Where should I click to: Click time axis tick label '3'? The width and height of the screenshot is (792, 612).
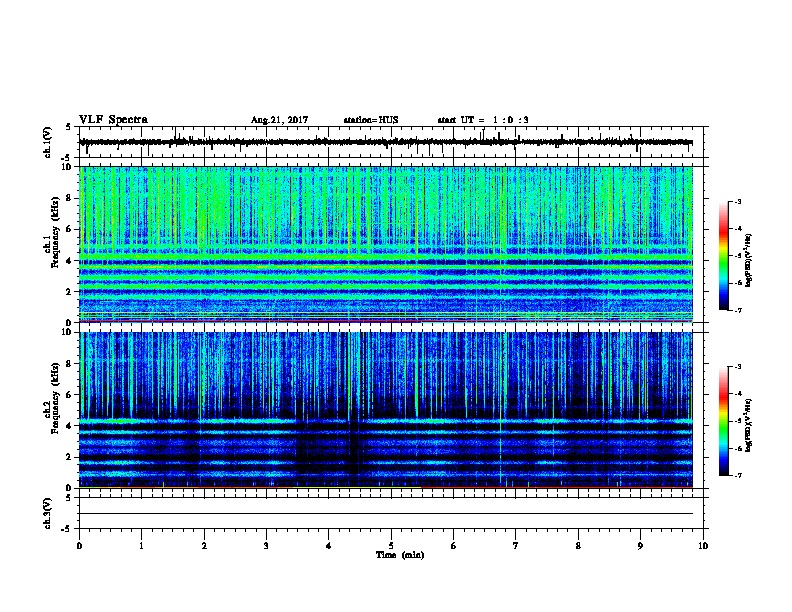pos(266,546)
